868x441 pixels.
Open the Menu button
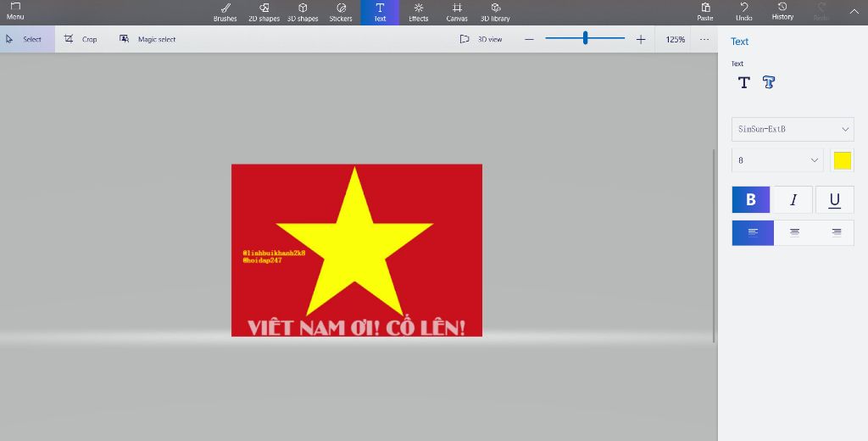click(x=15, y=12)
